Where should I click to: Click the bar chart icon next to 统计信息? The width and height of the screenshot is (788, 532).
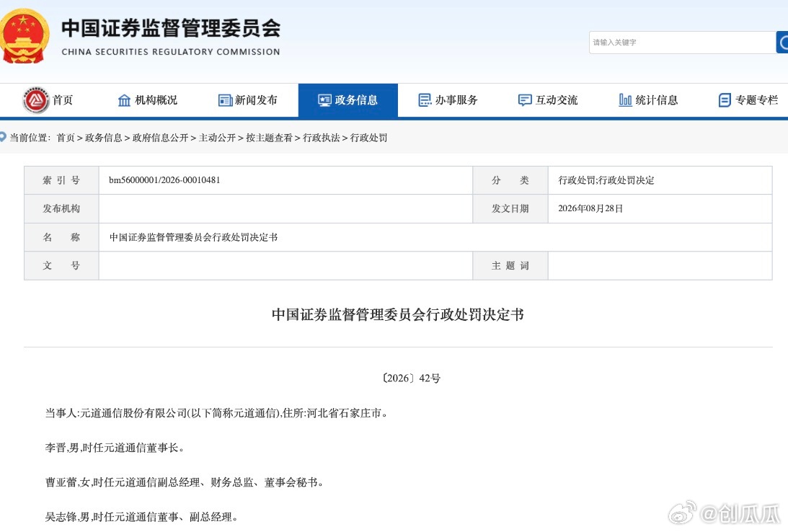tap(625, 100)
